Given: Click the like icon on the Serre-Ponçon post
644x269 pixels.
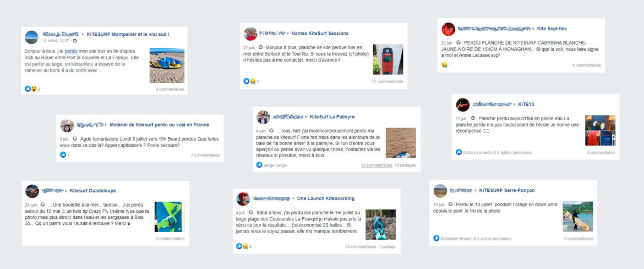Looking at the screenshot, I should tap(436, 238).
